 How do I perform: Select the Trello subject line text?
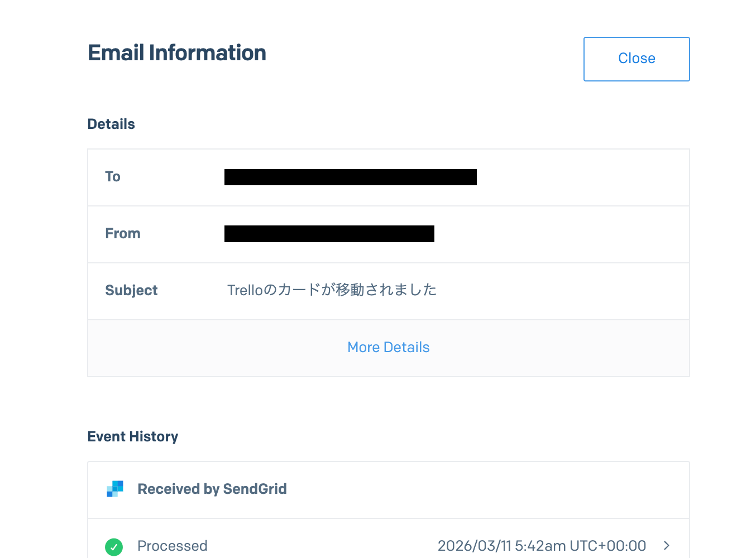332,290
